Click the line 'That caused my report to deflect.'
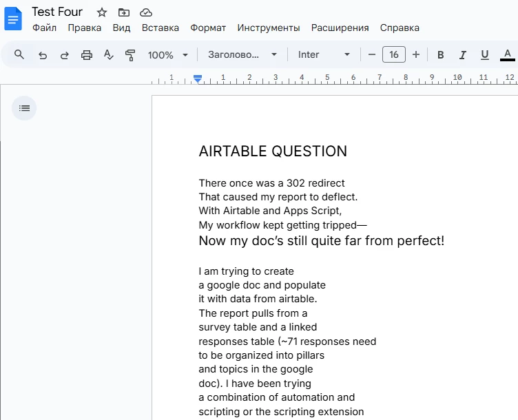 pos(278,197)
